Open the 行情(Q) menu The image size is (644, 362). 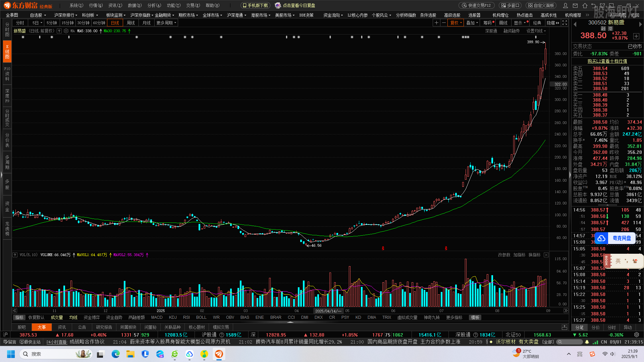pos(96,5)
